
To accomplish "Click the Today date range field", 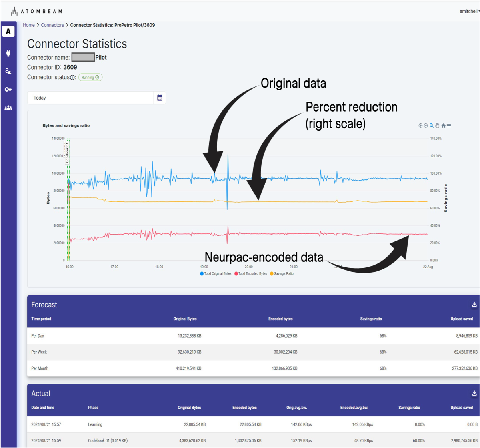I will point(90,98).
